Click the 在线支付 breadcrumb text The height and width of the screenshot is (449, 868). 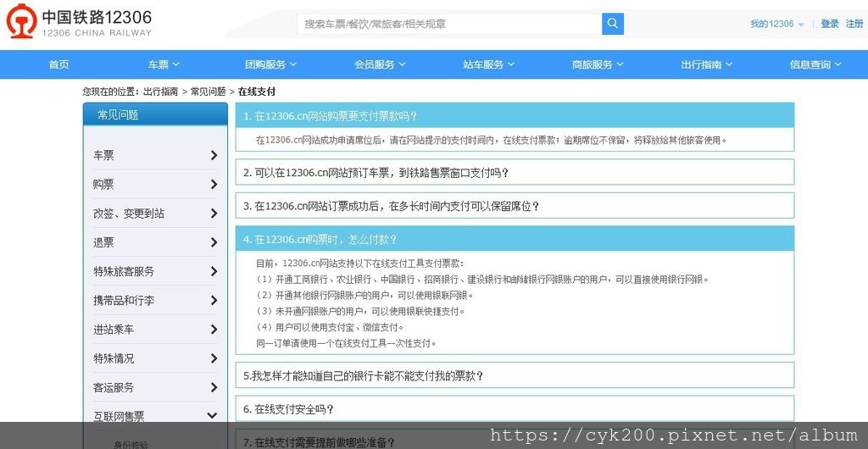[x=256, y=91]
